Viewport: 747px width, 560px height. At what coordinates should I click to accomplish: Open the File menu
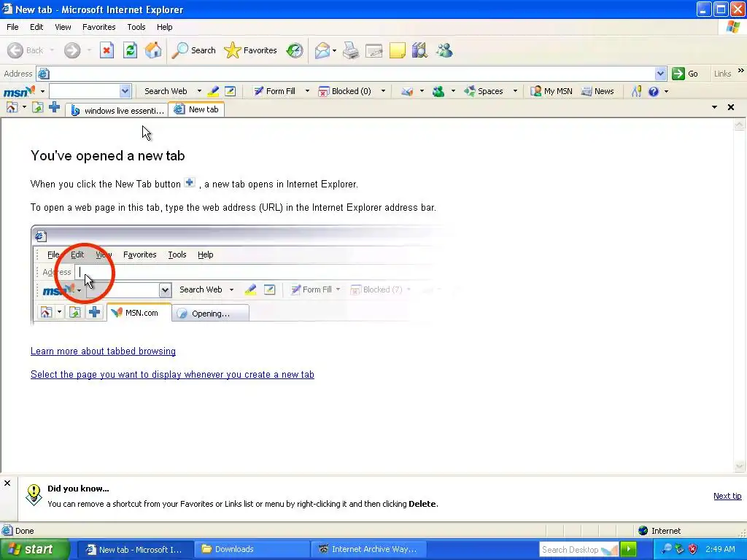point(12,27)
